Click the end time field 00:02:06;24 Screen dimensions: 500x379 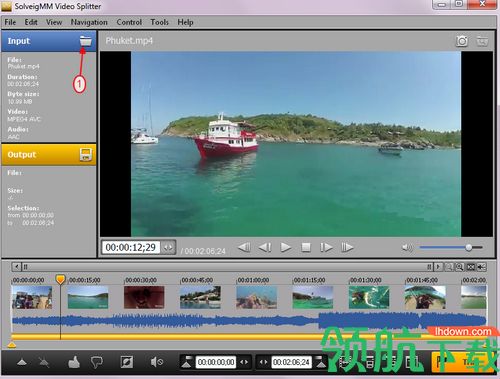[291, 362]
